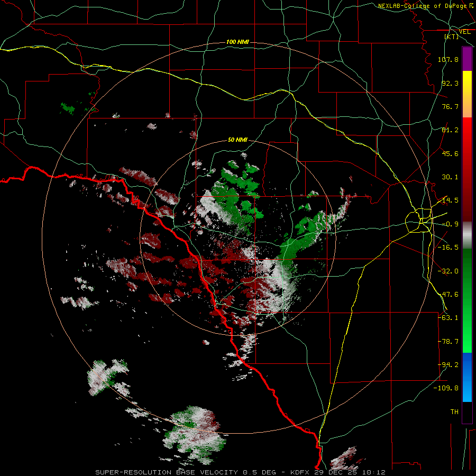Click the [KT] units label
This screenshot has width=476, height=476.
[452, 36]
